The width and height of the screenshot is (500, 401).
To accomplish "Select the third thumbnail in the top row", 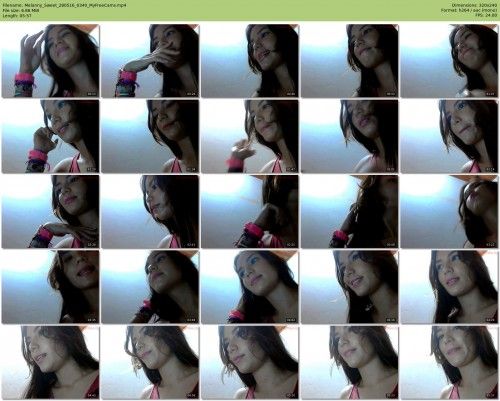I will click(x=250, y=61).
